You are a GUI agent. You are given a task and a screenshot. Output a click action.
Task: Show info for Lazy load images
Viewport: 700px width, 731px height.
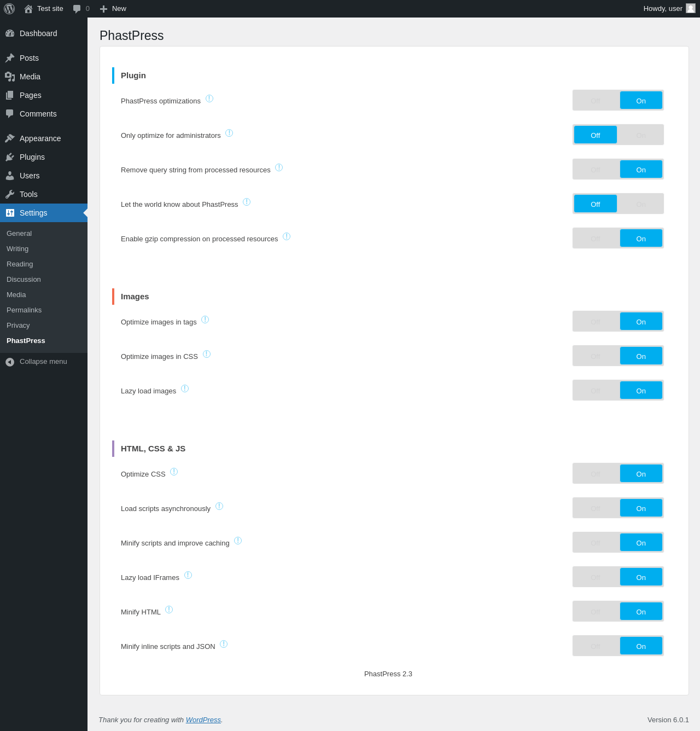tap(185, 388)
